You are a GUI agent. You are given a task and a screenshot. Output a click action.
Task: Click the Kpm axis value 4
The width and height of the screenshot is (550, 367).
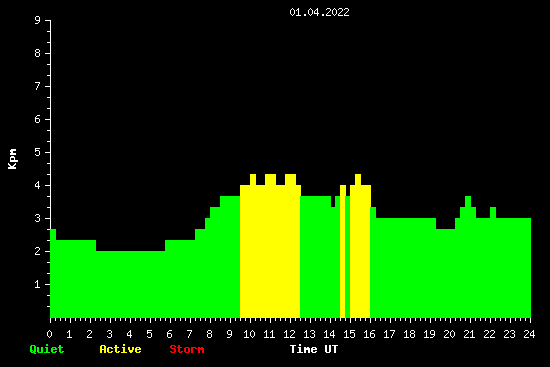tap(38, 185)
